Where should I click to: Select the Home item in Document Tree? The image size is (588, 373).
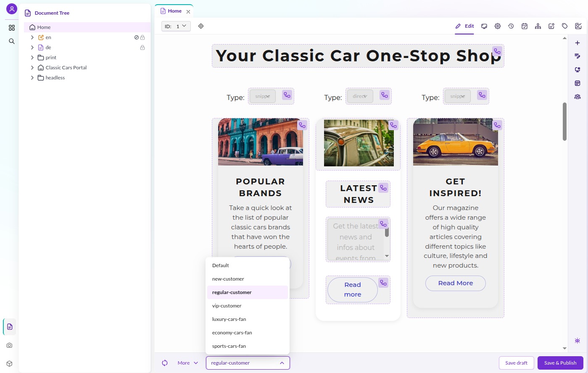87,27
